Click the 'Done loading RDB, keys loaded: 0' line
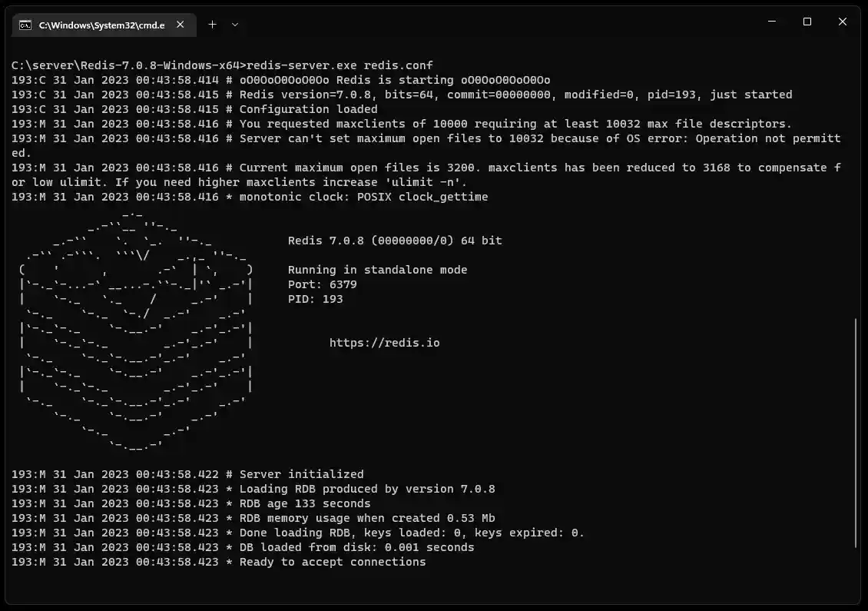The image size is (868, 611). [298, 533]
